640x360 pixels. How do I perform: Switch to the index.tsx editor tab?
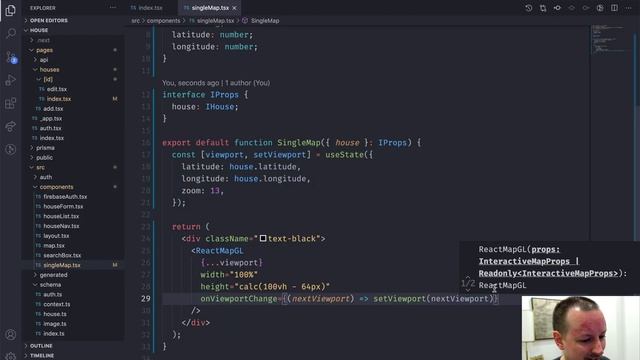coord(150,8)
